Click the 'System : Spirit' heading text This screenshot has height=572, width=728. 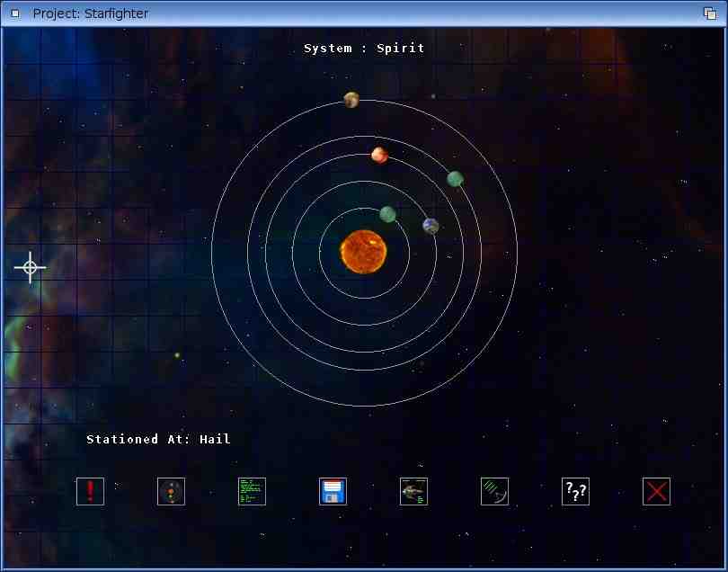coord(364,49)
